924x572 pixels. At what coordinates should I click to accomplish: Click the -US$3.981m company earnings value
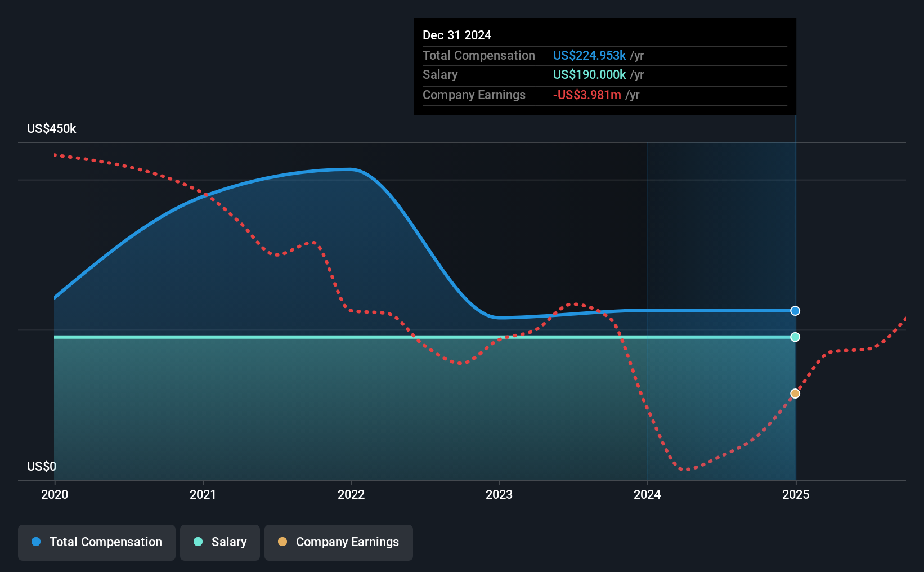[587, 95]
